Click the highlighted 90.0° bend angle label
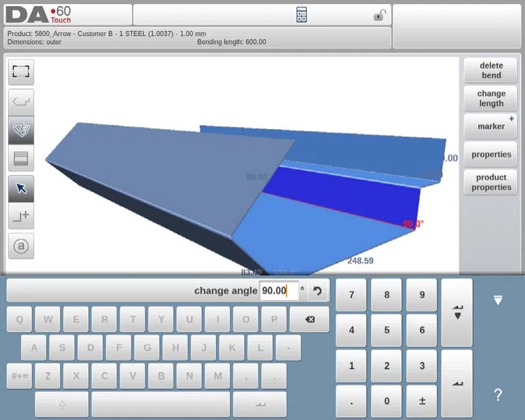This screenshot has height=420, width=525. pos(413,223)
